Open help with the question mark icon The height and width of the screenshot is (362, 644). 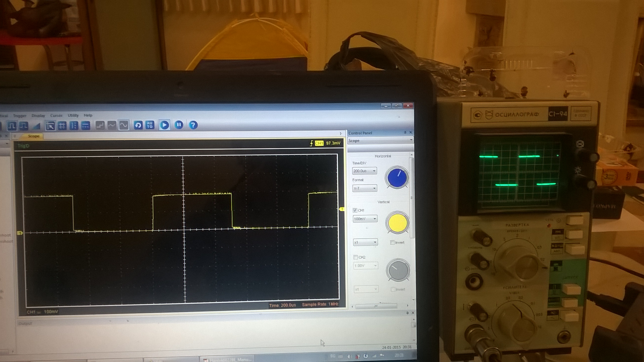click(193, 125)
